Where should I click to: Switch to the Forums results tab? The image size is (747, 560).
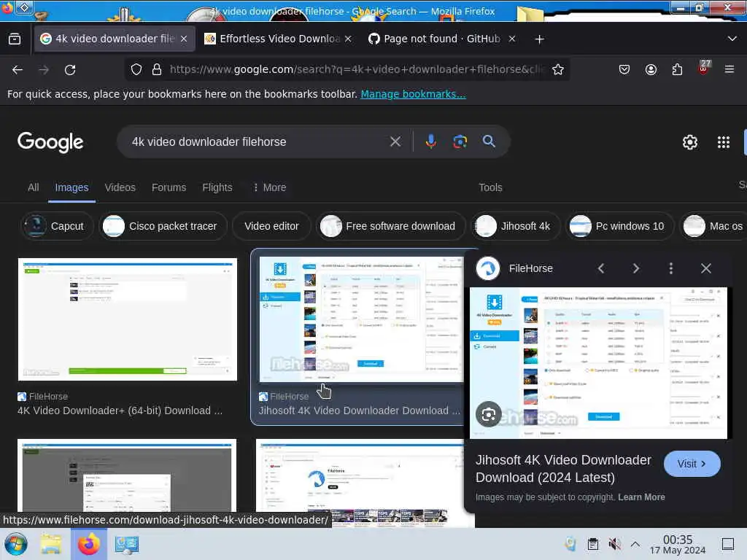coord(169,187)
